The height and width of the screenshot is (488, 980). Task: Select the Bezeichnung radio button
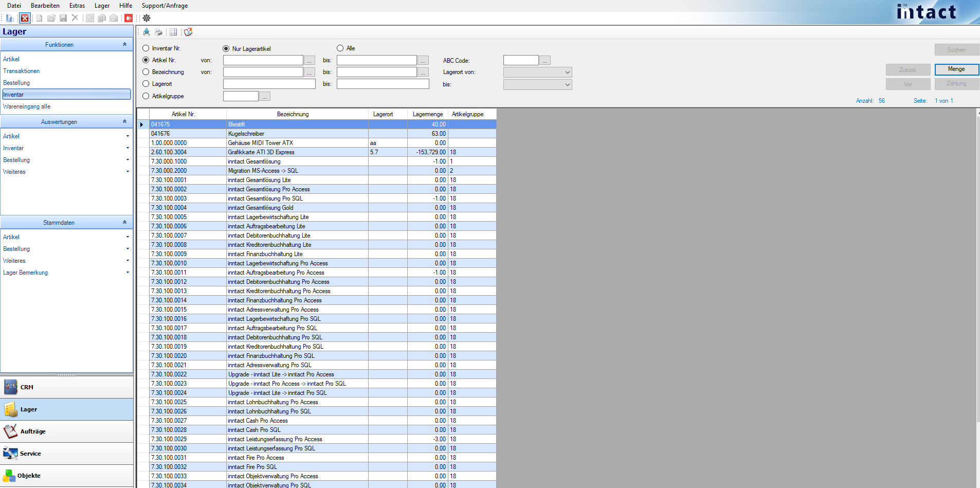146,72
